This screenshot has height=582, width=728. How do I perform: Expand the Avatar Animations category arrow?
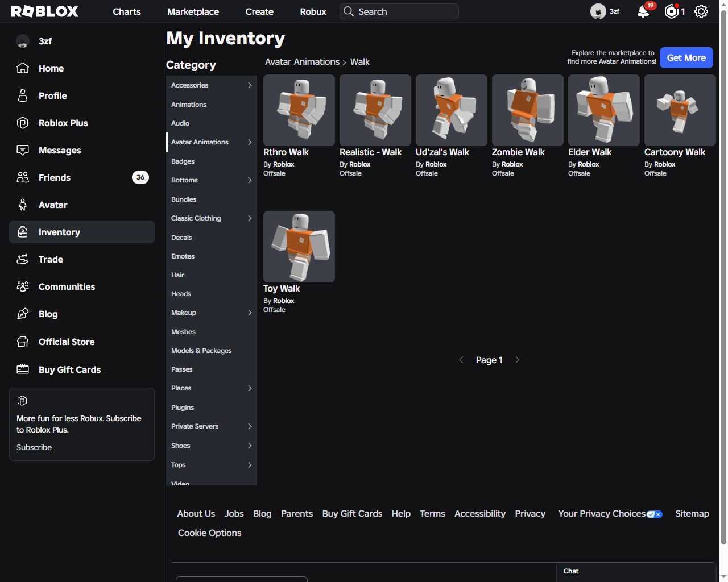(x=250, y=142)
